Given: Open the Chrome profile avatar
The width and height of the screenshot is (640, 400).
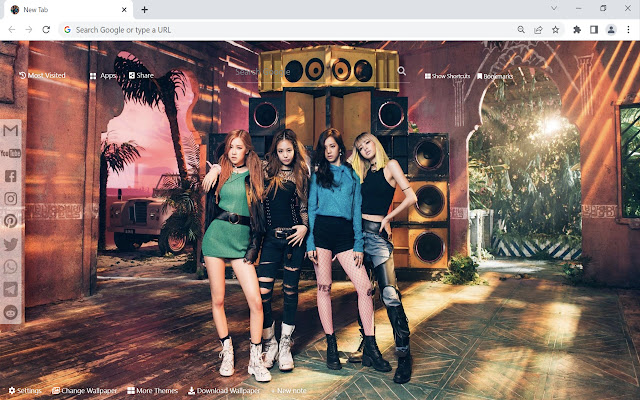Looking at the screenshot, I should (x=611, y=30).
